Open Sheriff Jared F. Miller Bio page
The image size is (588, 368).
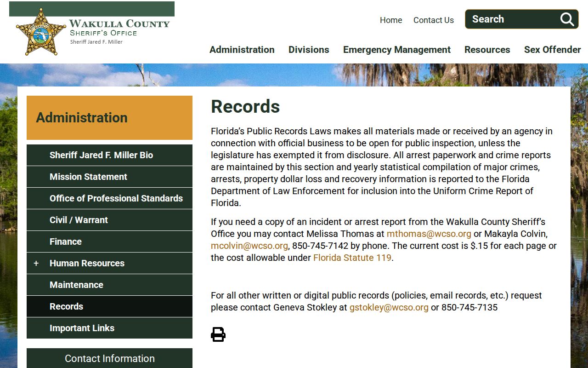pos(109,155)
